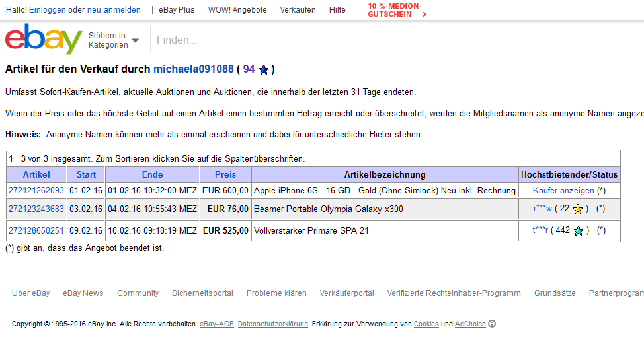Open Verkaufen in top navigation
The image size is (644, 348).
[298, 10]
